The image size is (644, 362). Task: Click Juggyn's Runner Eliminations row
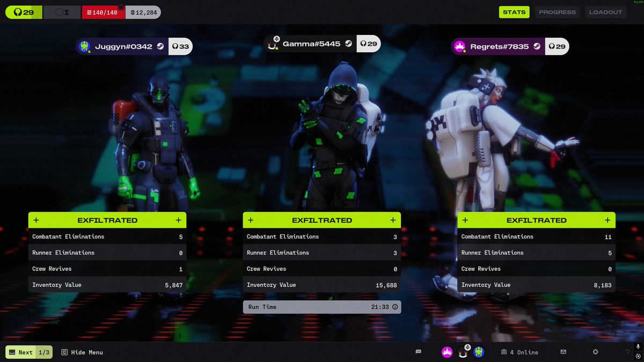tap(107, 253)
